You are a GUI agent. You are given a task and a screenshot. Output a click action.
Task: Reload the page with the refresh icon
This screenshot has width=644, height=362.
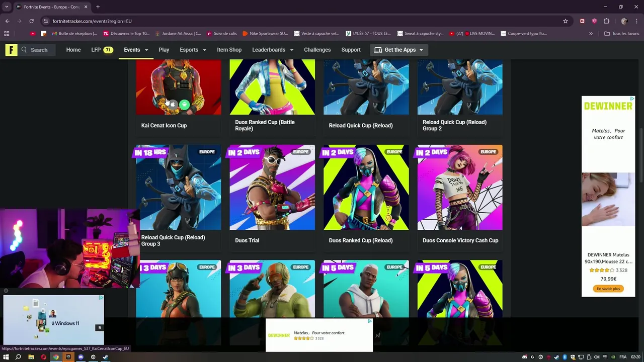tap(31, 21)
